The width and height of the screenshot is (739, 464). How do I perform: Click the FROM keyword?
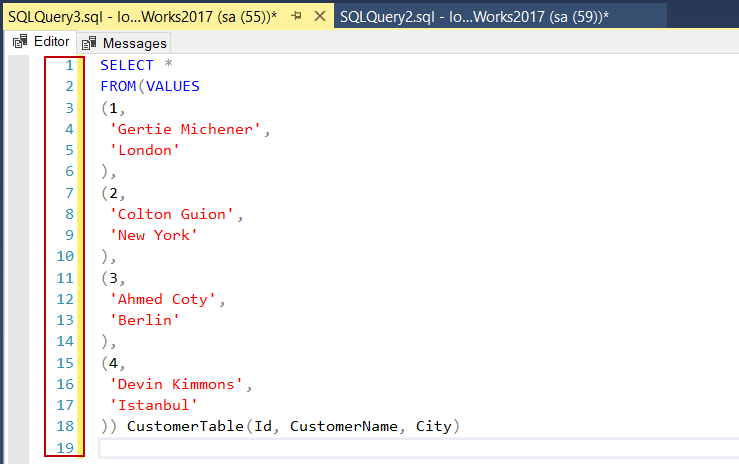coord(118,86)
